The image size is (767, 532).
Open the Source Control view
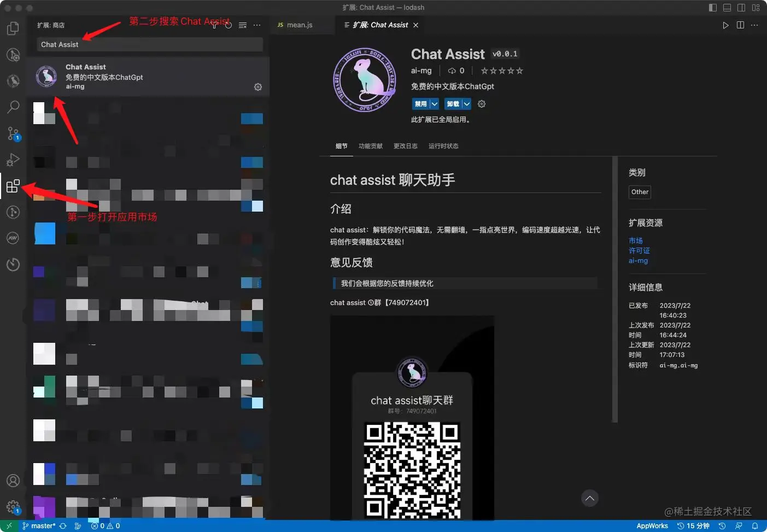click(x=13, y=133)
